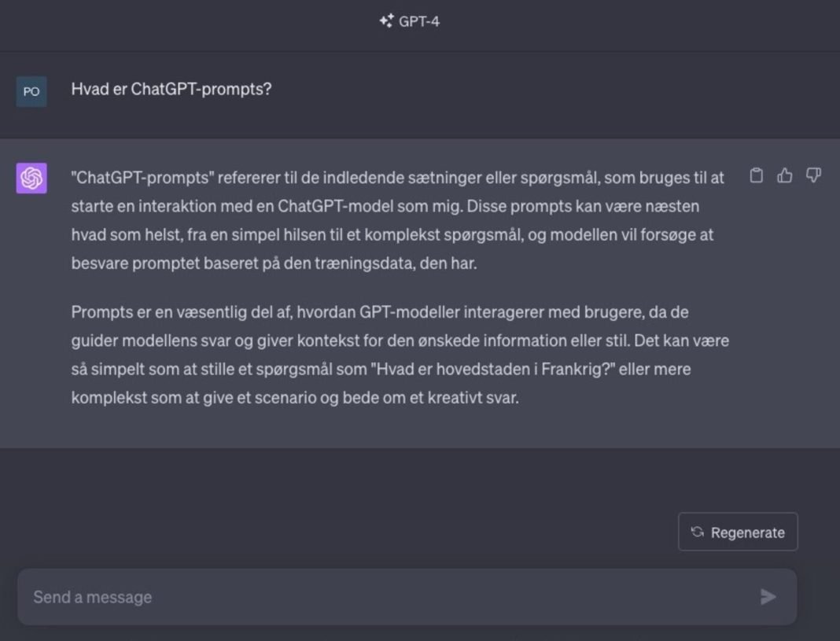
Task: Select the PO user avatar
Action: point(31,90)
